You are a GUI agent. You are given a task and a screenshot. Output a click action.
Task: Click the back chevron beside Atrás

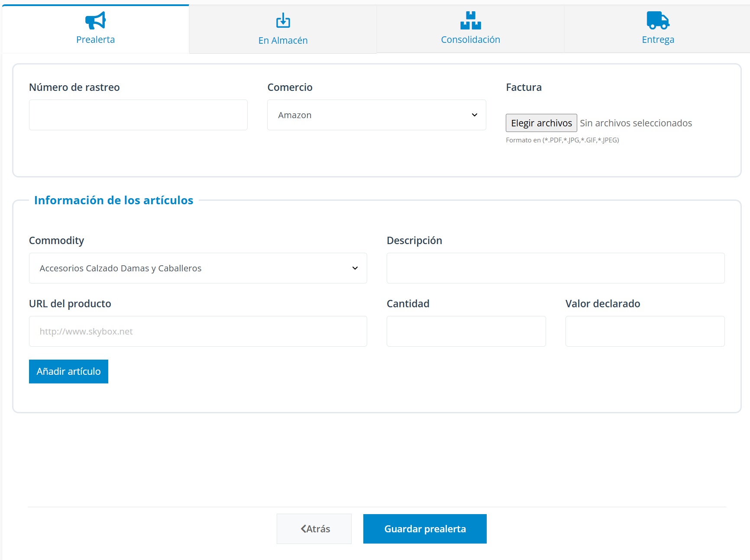(304, 529)
